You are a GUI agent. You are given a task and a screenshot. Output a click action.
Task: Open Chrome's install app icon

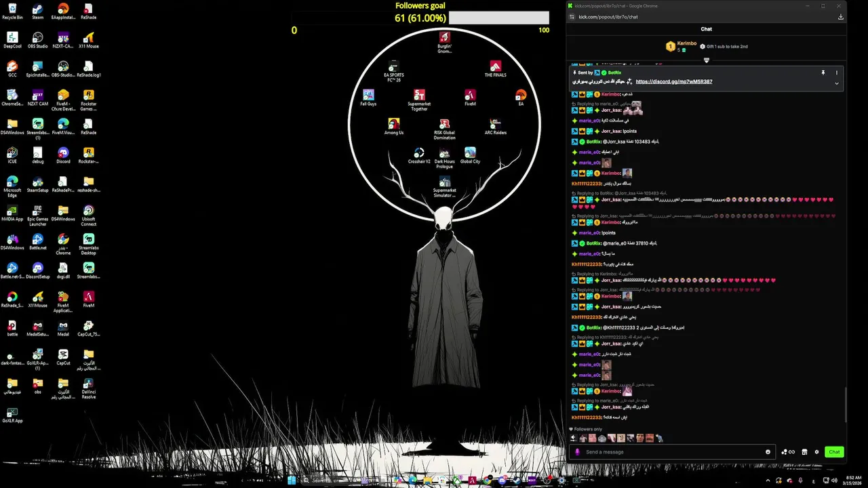pos(841,17)
